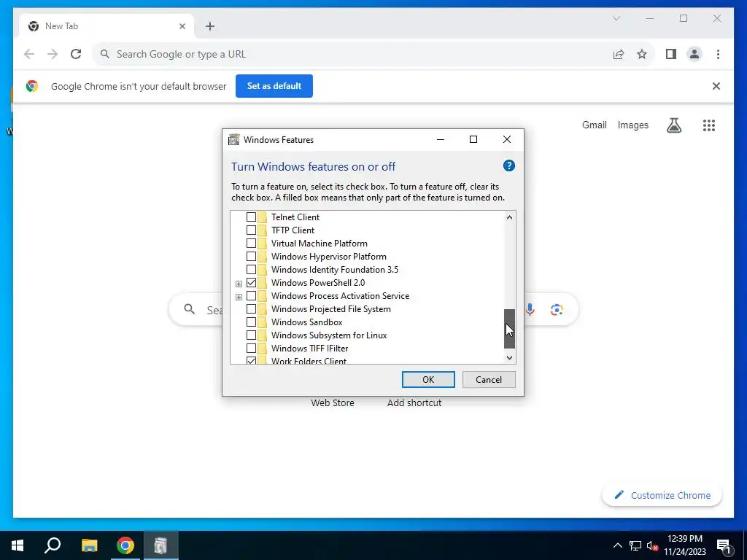Enable Windows Sandbox checkbox
The width and height of the screenshot is (747, 560).
click(x=251, y=322)
